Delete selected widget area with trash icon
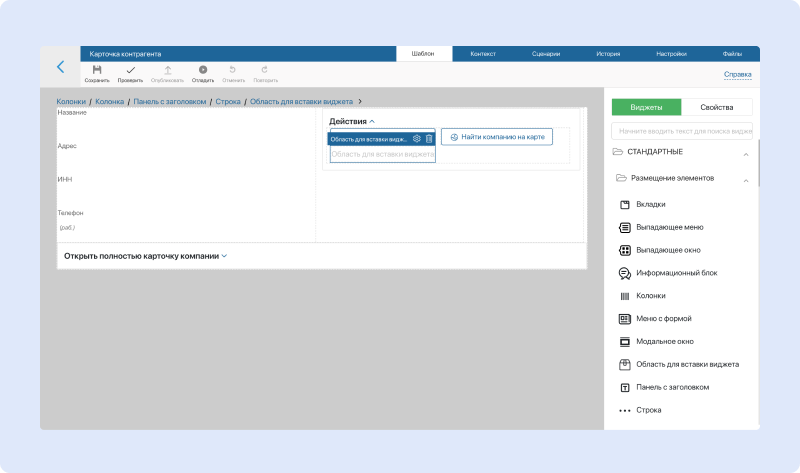Image resolution: width=800 pixels, height=473 pixels. click(x=429, y=139)
